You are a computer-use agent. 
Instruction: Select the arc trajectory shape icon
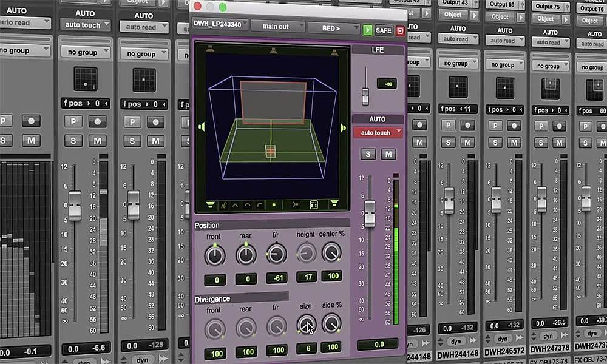247,205
